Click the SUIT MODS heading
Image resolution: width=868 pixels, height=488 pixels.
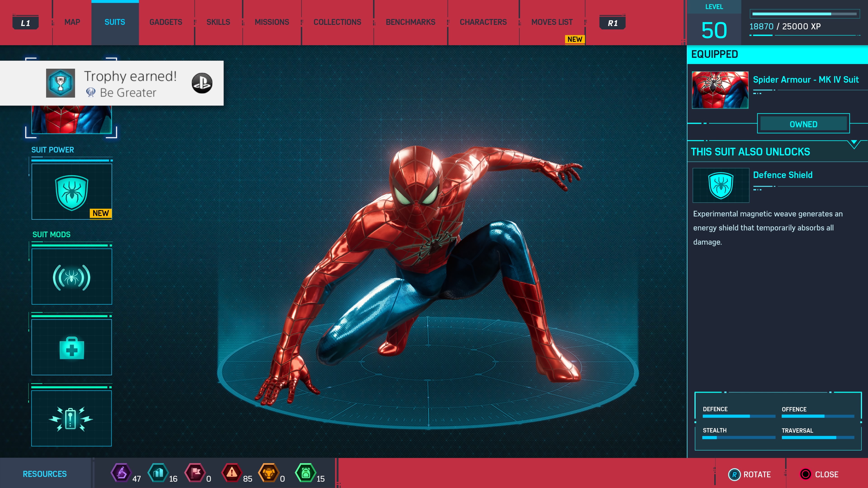pyautogui.click(x=51, y=235)
